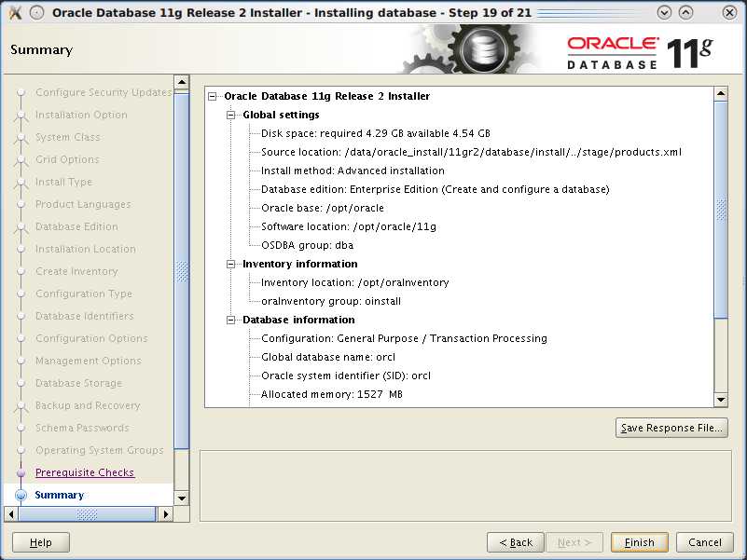Collapse the Global settings section
The height and width of the screenshot is (560, 747).
[x=231, y=116]
